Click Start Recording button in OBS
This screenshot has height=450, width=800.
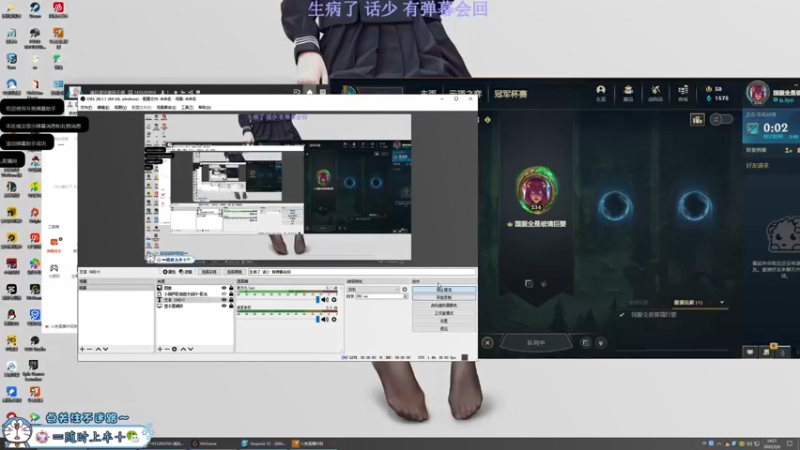[444, 297]
